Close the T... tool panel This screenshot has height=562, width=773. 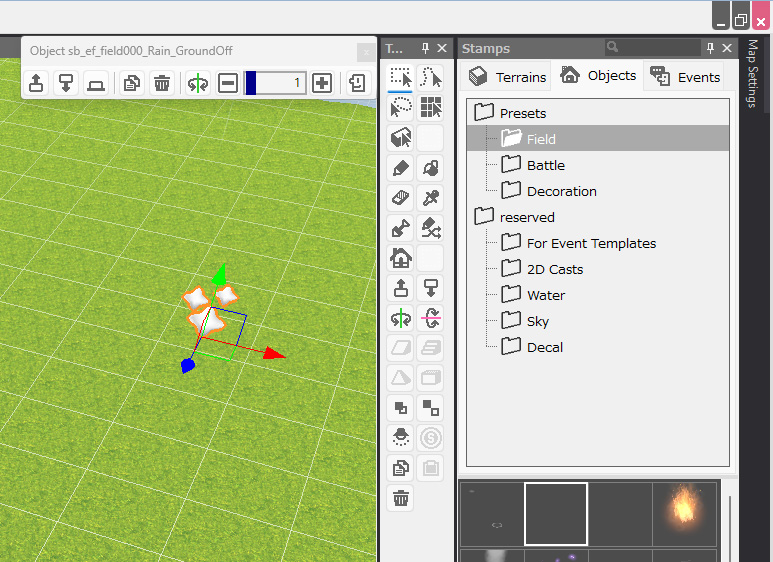point(442,48)
